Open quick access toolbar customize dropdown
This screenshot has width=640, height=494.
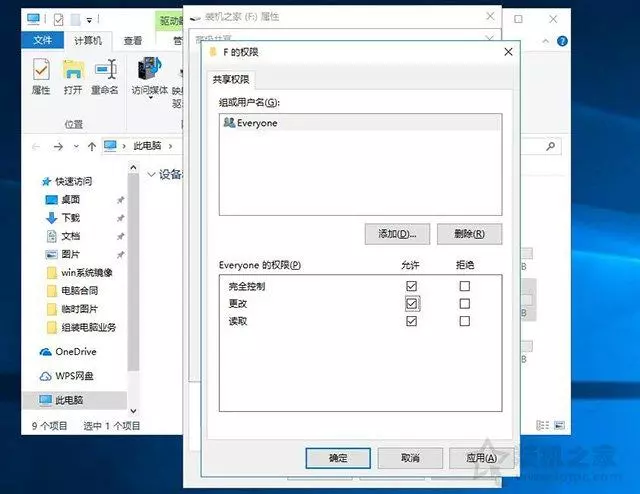tap(89, 20)
